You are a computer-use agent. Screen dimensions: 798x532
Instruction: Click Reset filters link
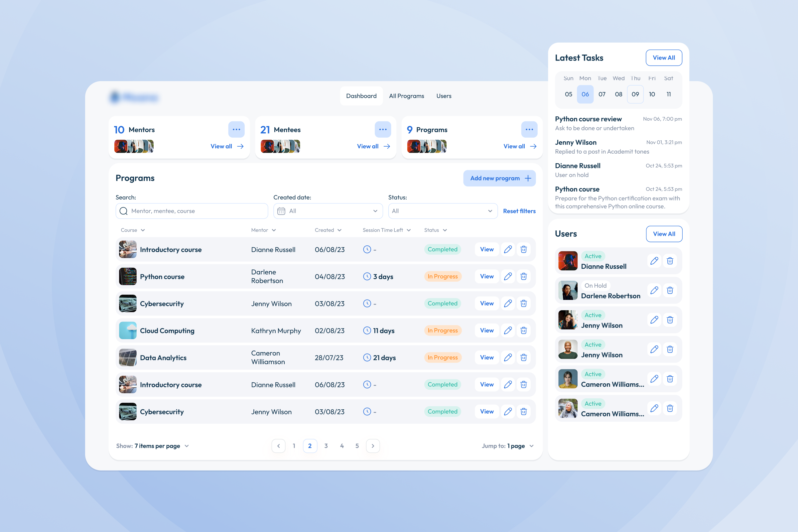519,211
